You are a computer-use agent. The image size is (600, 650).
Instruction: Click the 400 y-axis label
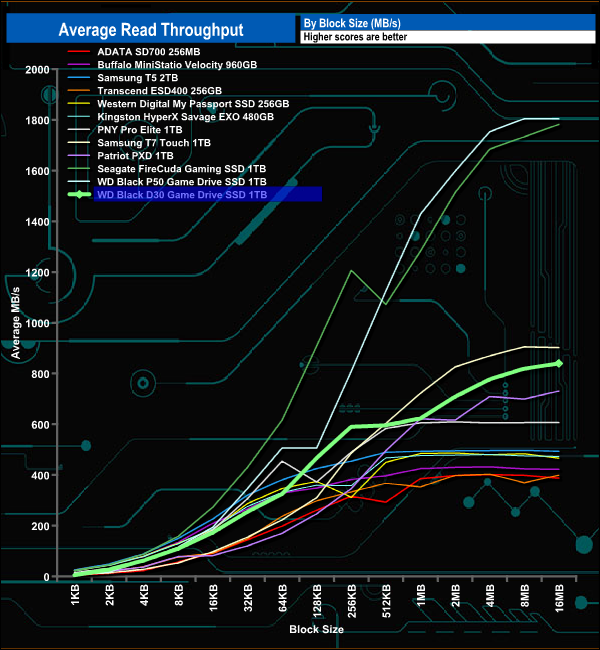click(x=40, y=475)
